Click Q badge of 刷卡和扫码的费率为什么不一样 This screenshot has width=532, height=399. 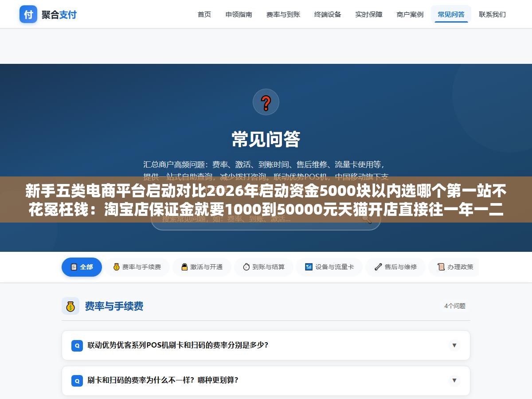point(77,380)
